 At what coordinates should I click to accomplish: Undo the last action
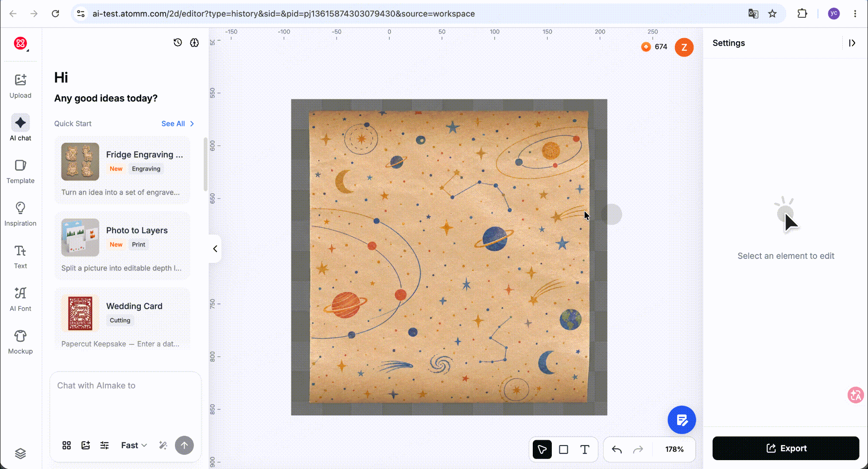[x=616, y=449]
